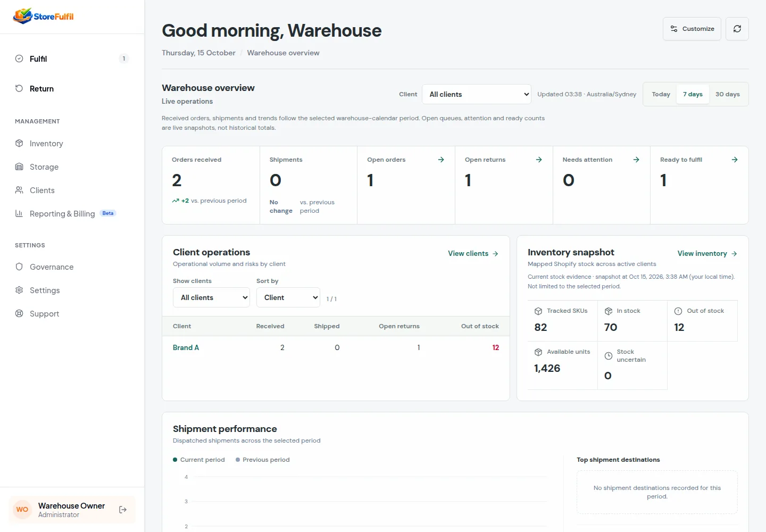Click the Out of stock value 12 for Brand A
This screenshot has height=532, width=766.
[x=495, y=347]
